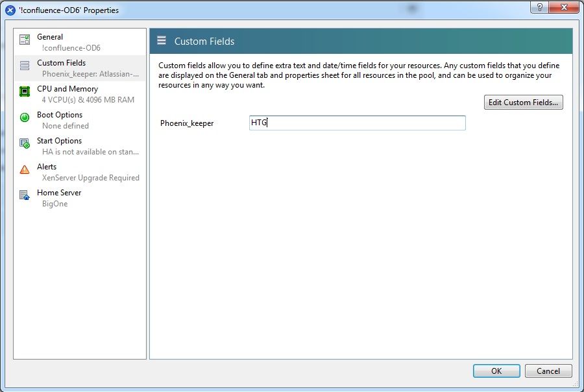Click the Custom Fields list icon in sidebar

(x=25, y=66)
